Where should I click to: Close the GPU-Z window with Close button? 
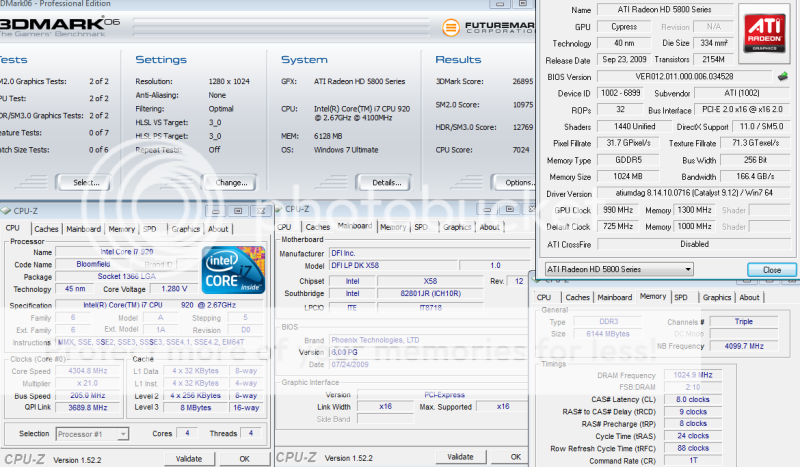(771, 270)
